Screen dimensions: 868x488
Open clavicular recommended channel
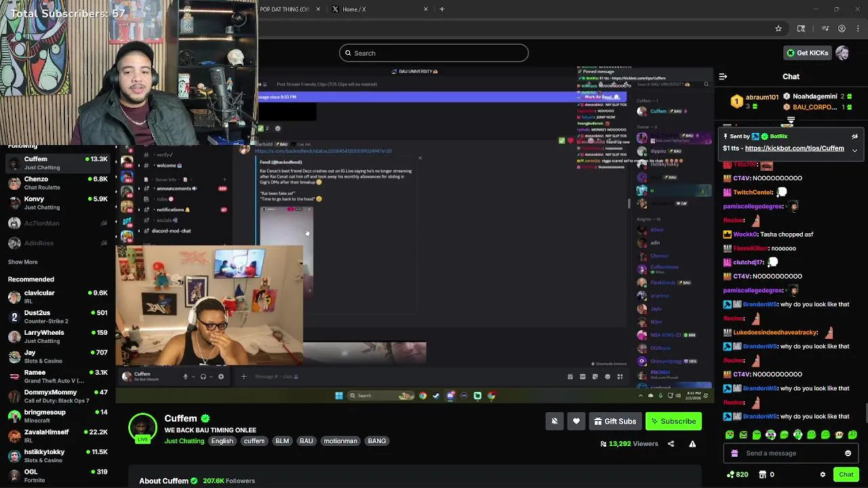pyautogui.click(x=58, y=297)
